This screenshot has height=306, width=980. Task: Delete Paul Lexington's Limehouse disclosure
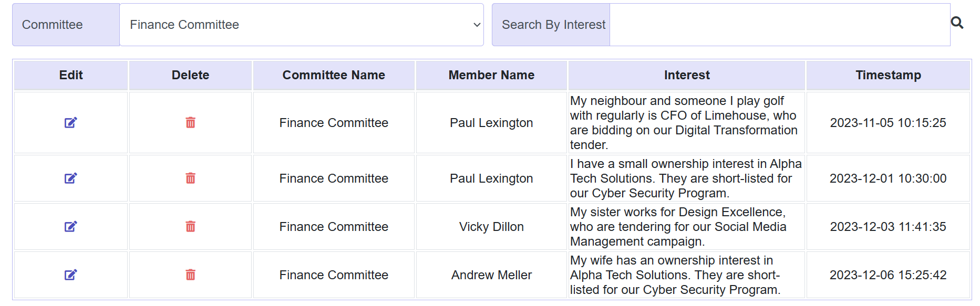click(190, 122)
